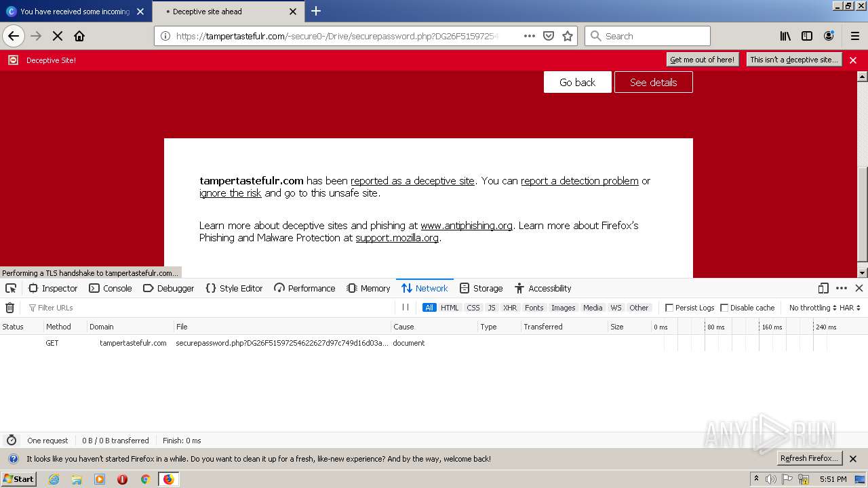Click the Search box in toolbar
This screenshot has height=488, width=868.
click(648, 36)
